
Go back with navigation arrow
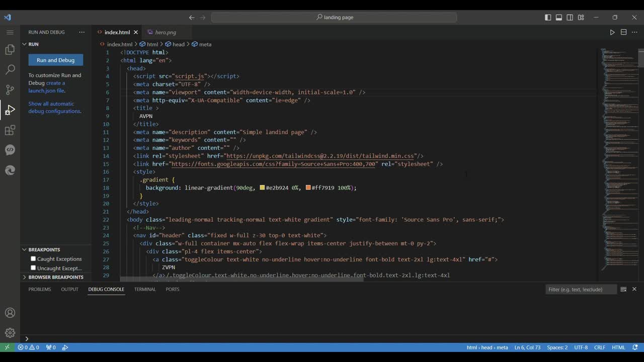[192, 17]
